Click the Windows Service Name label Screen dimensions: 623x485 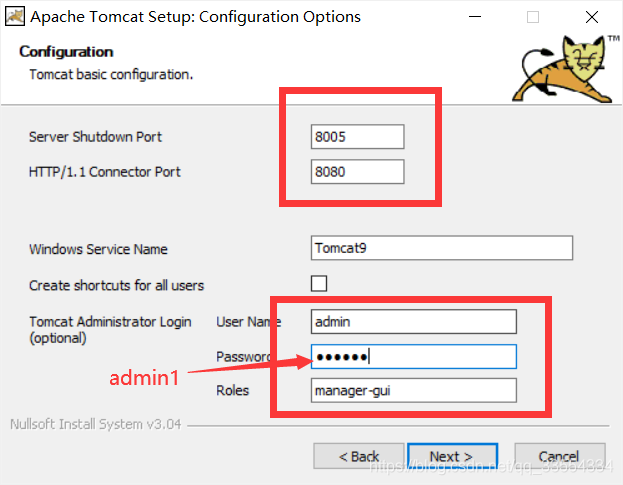click(x=98, y=249)
